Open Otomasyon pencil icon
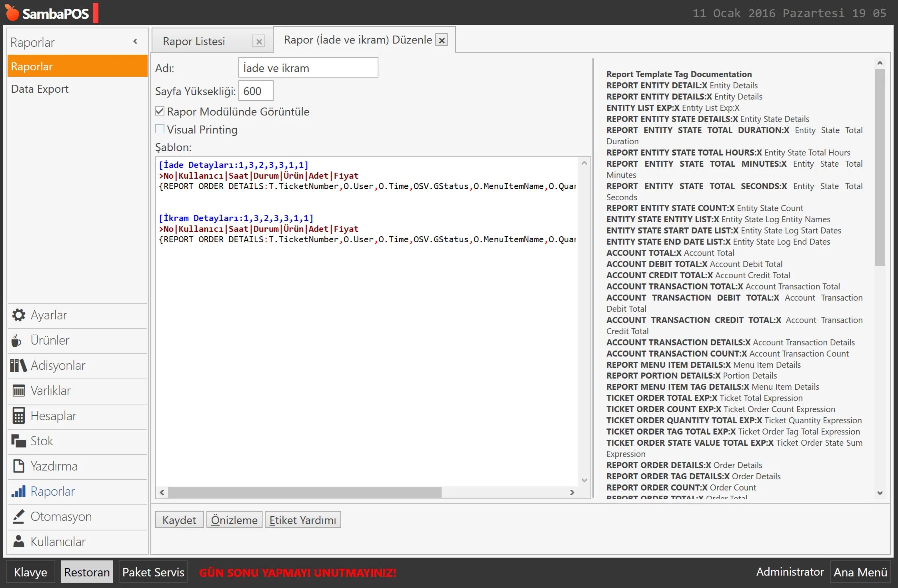The width and height of the screenshot is (898, 588). click(x=18, y=516)
